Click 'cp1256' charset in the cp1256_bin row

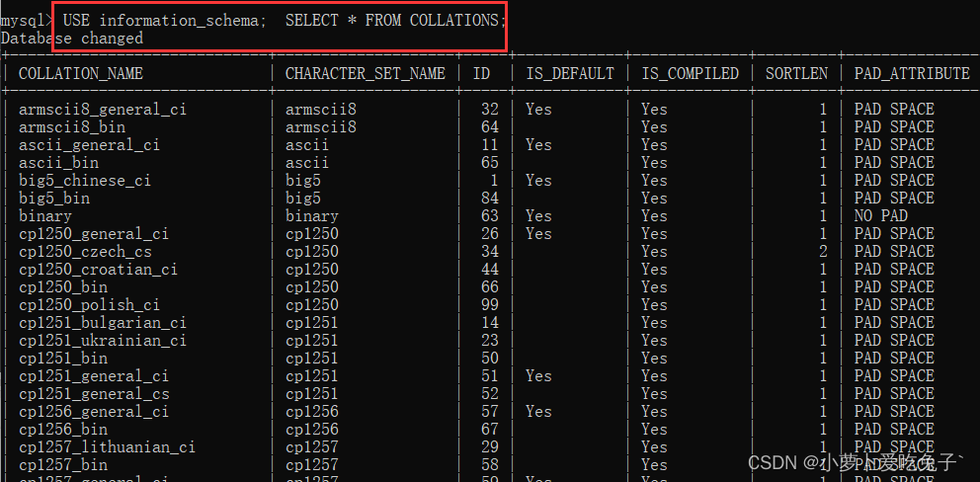[312, 430]
